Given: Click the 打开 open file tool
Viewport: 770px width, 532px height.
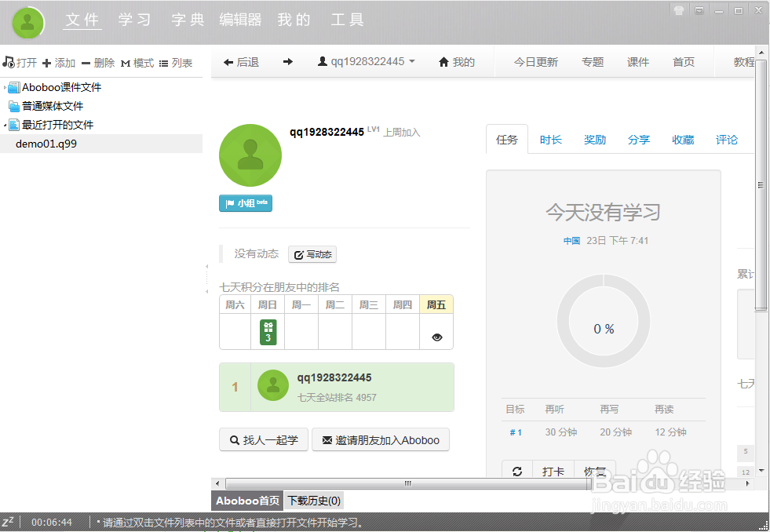Looking at the screenshot, I should coord(20,62).
